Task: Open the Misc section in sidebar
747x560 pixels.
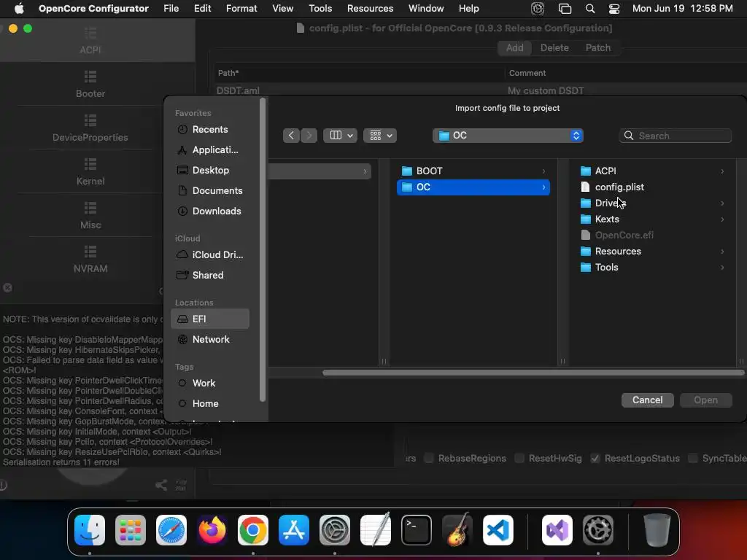Action: (x=90, y=216)
